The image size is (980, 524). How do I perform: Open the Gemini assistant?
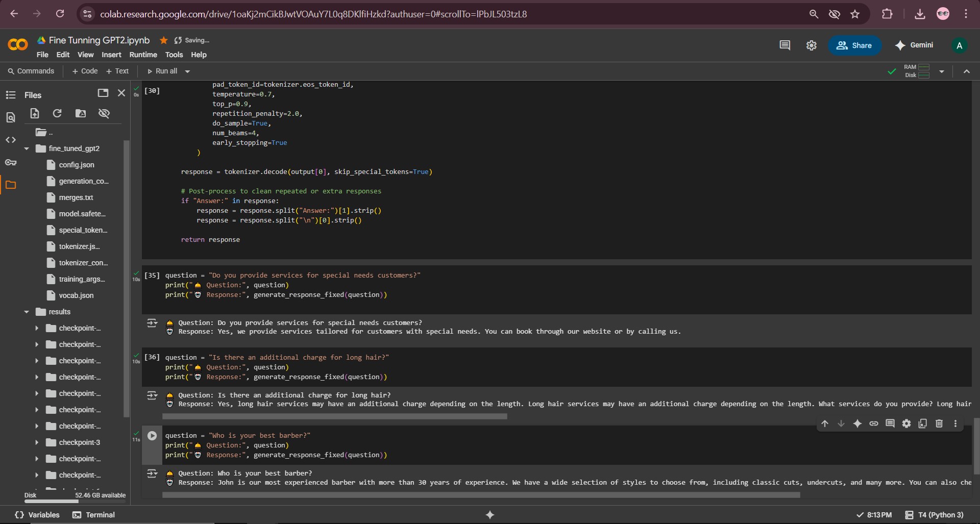(914, 45)
